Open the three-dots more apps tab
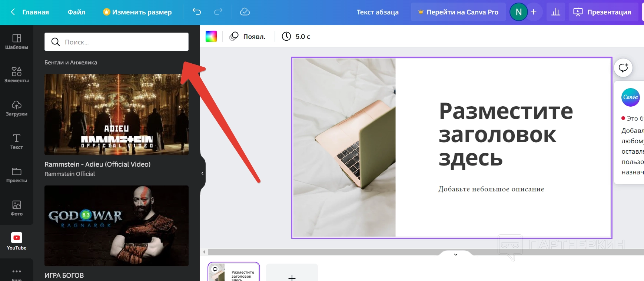Viewport: 644px width, 281px height. coord(17,273)
